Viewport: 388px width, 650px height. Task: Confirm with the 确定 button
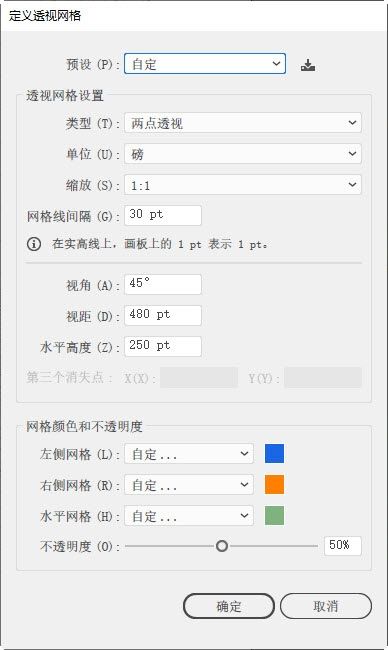point(229,606)
